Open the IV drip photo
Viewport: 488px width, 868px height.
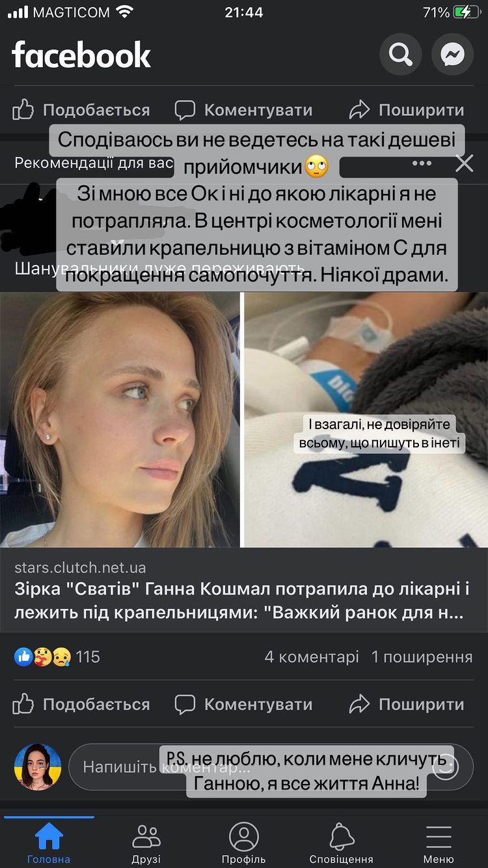pyautogui.click(x=366, y=419)
